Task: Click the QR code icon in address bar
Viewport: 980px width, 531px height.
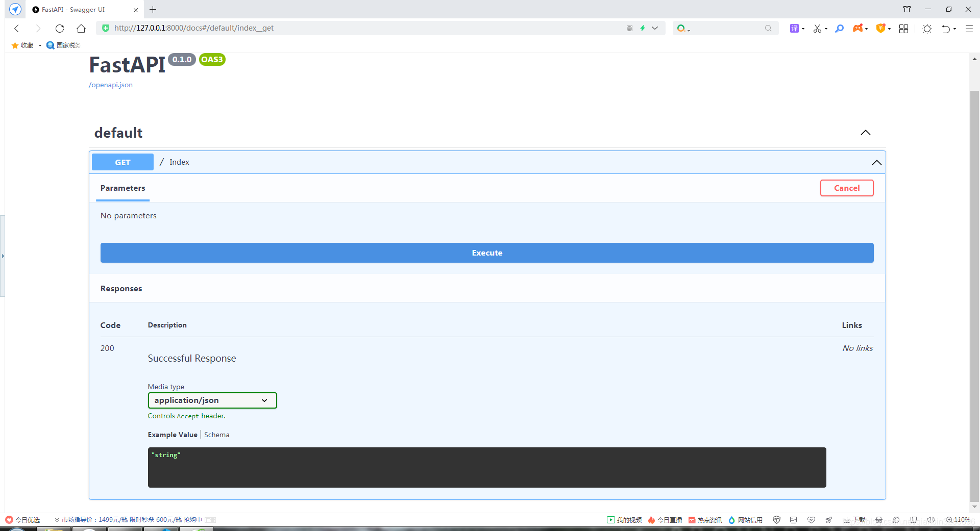Action: coord(629,29)
